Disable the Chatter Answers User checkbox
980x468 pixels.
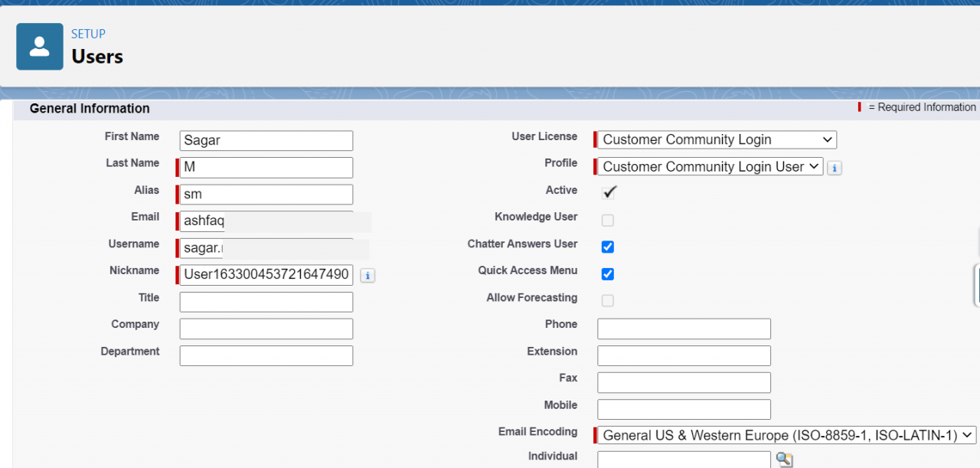(x=607, y=247)
